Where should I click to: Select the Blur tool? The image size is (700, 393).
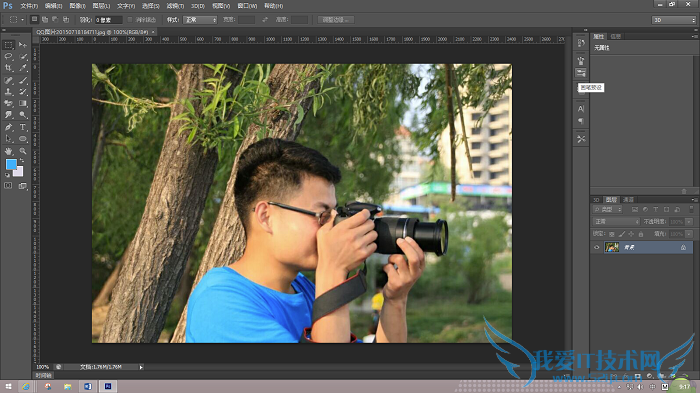point(8,115)
